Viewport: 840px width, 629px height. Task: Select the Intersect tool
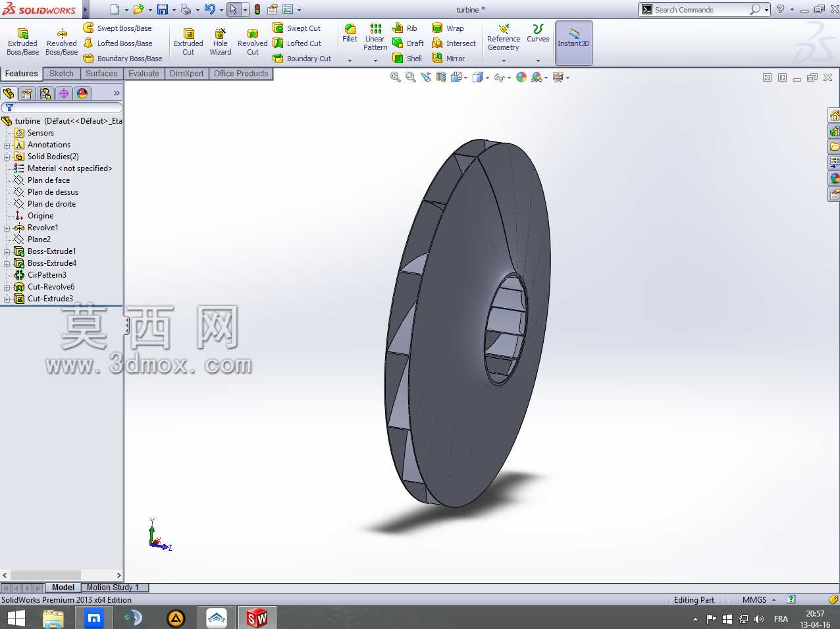(x=454, y=43)
